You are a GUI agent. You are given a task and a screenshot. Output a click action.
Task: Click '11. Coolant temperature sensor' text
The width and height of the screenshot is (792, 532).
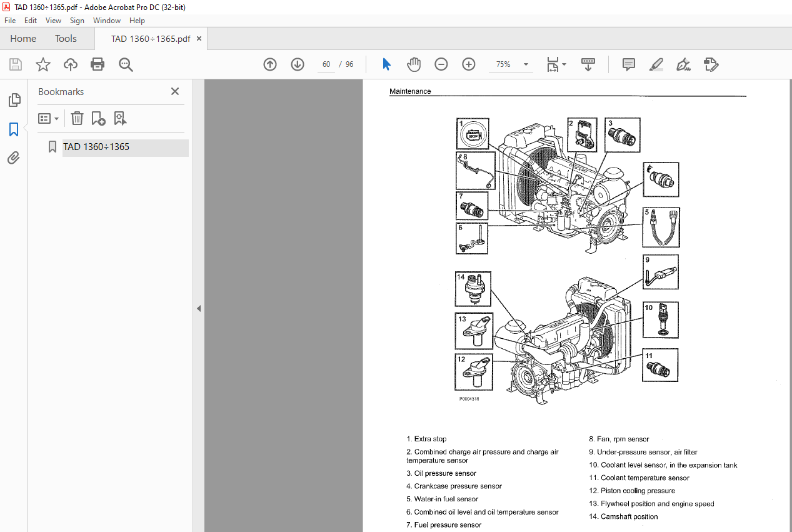pyautogui.click(x=639, y=478)
